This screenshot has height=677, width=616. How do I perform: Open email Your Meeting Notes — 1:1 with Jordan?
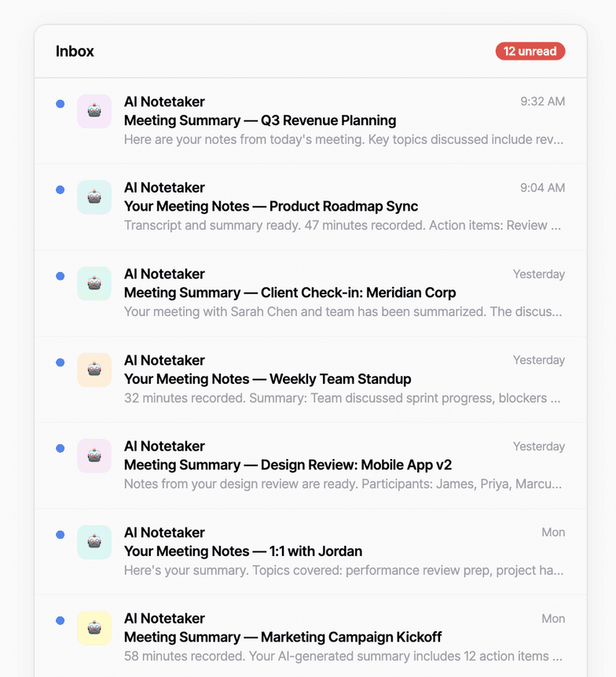tap(310, 552)
